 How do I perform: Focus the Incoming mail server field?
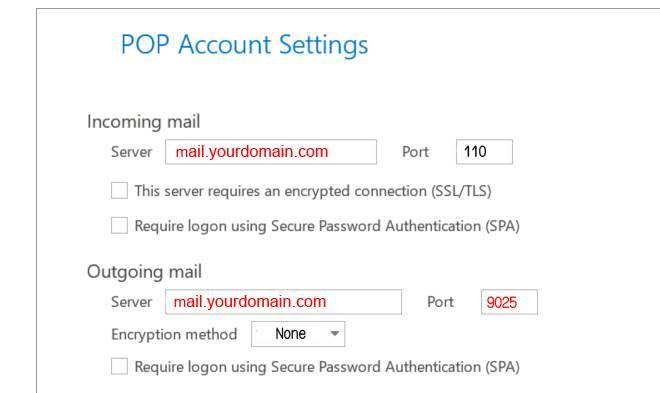point(271,152)
